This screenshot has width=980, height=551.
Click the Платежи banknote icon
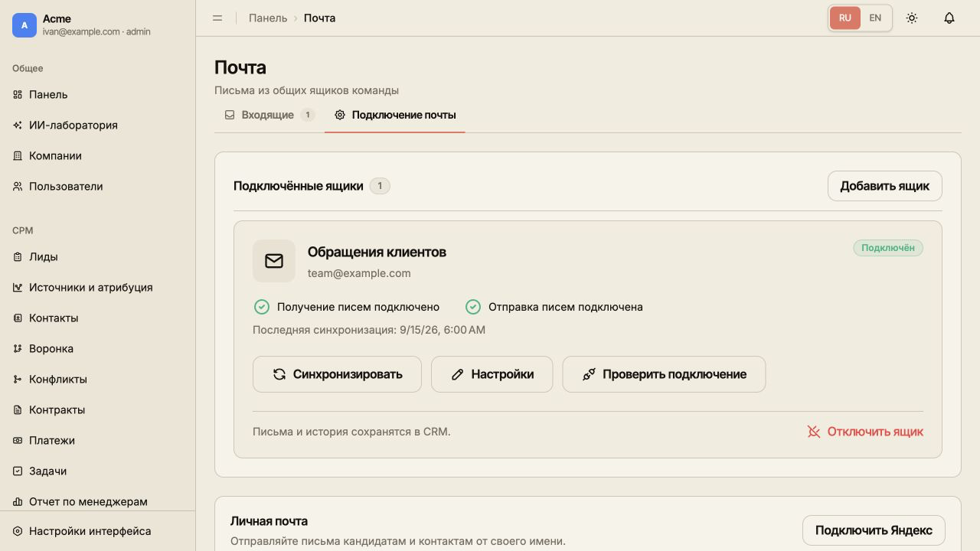[18, 441]
